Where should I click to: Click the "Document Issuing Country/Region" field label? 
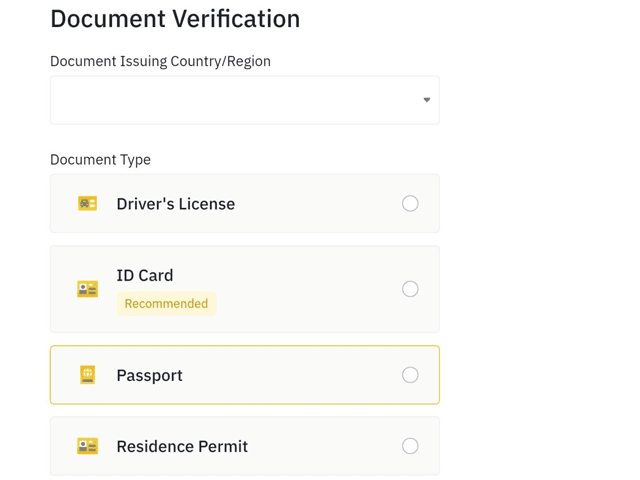click(x=160, y=61)
